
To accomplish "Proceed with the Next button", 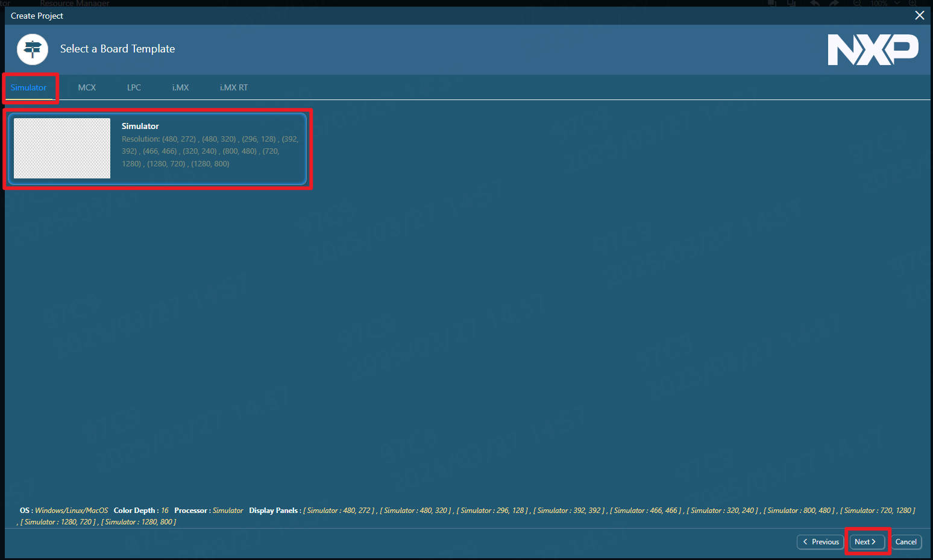I will coord(867,542).
